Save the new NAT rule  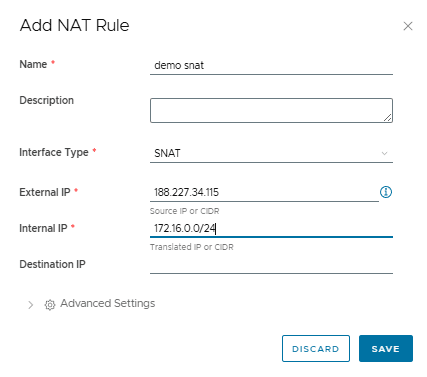tap(386, 349)
